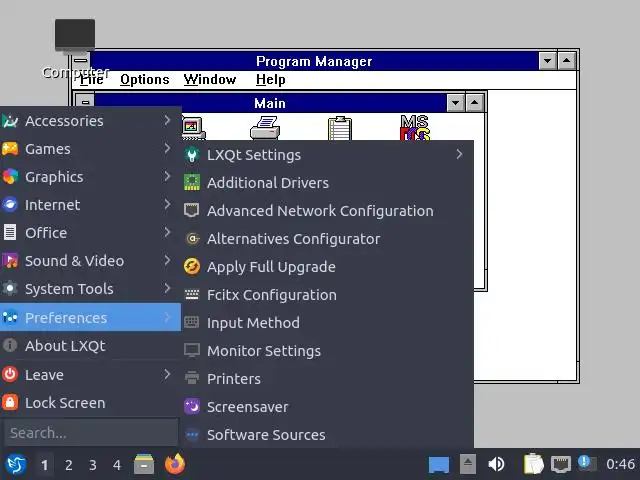This screenshot has width=640, height=480.
Task: Click Program Manager maximize up-arrow button
Action: 567,61
